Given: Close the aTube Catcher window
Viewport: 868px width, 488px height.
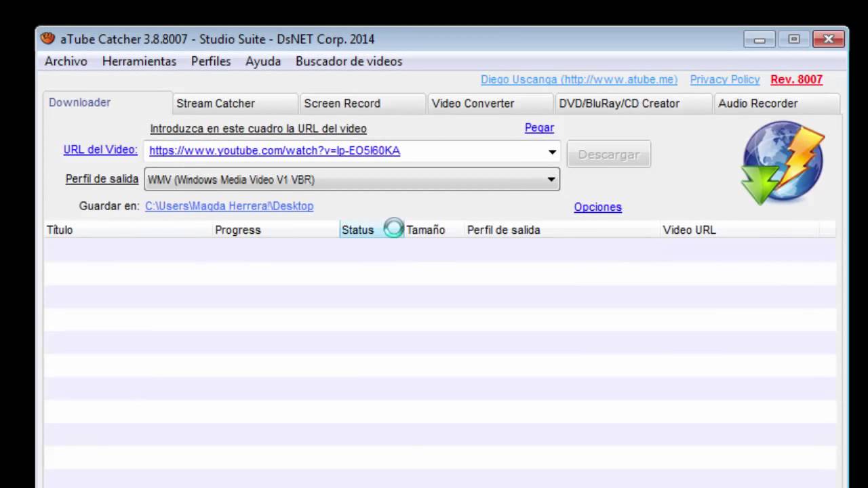Looking at the screenshot, I should pos(828,39).
